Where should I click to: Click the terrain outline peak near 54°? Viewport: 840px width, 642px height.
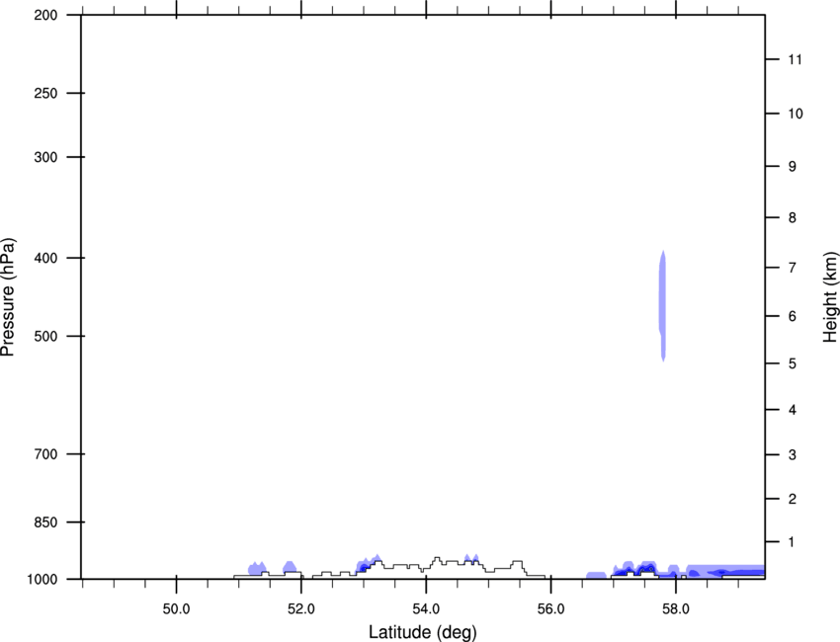[x=437, y=560]
